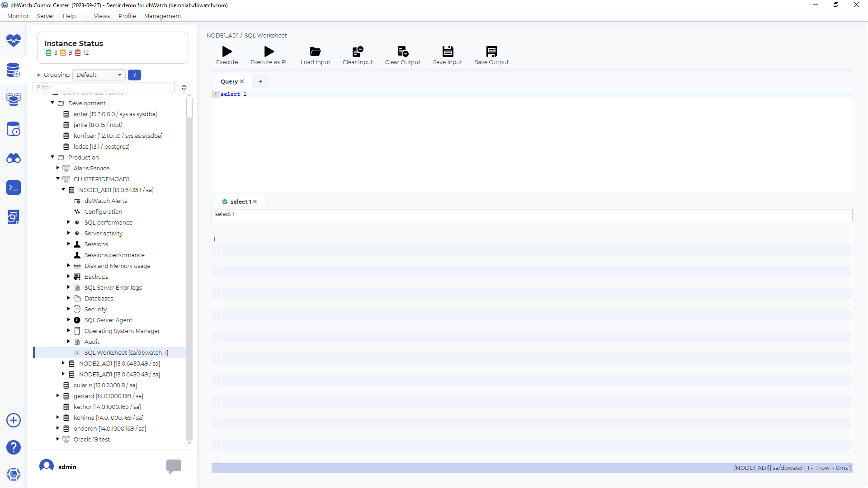
Task: Click Clear Input toolbar icon
Action: pos(358,56)
